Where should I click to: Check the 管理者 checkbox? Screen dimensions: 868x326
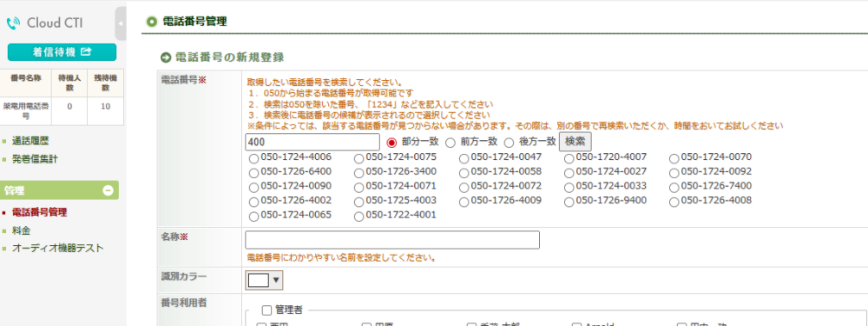point(266,310)
